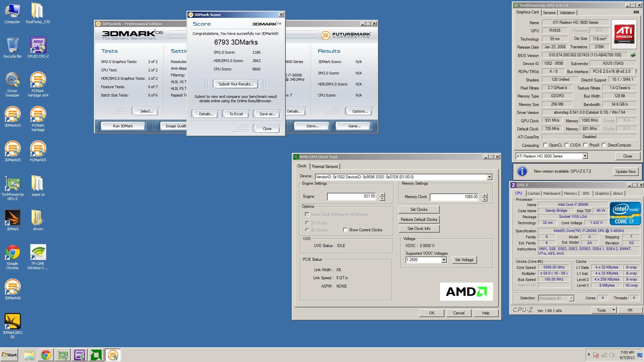This screenshot has height=362, width=644.
Task: Click the Engine clock input field
Action: (352, 196)
